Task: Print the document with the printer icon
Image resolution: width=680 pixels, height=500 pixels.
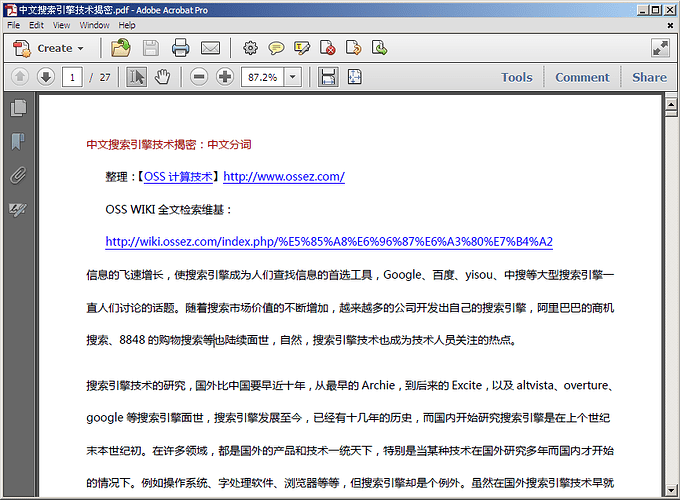Action: [180, 48]
